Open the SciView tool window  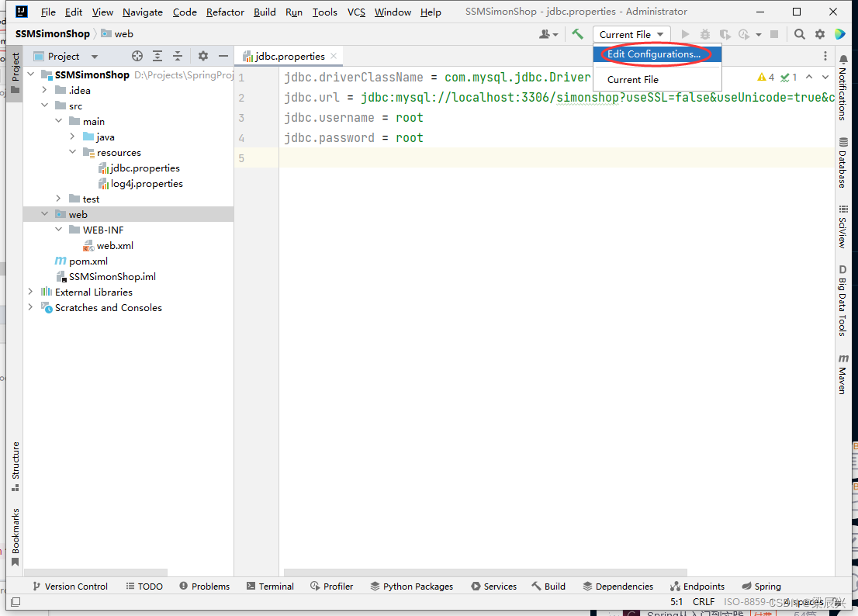(x=842, y=227)
